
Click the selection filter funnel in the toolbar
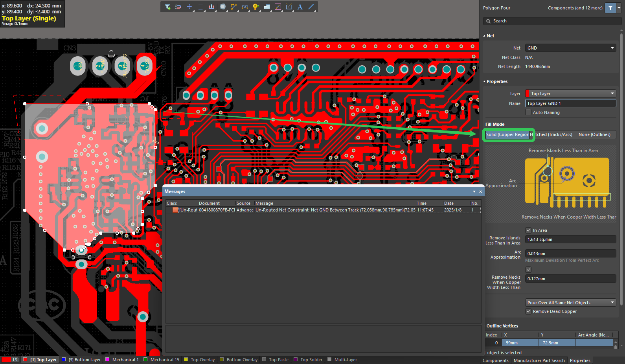167,7
